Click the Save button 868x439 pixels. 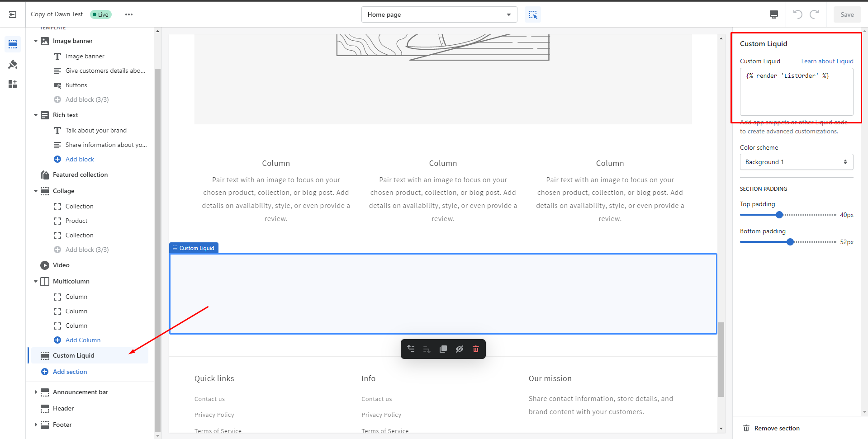point(847,14)
